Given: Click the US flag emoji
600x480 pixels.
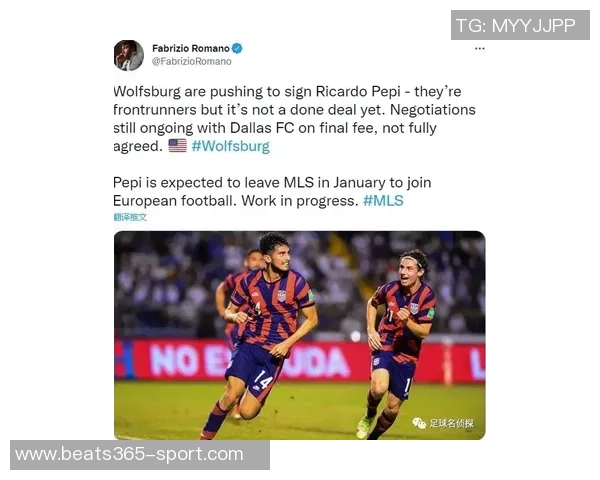Looking at the screenshot, I should pyautogui.click(x=178, y=146).
